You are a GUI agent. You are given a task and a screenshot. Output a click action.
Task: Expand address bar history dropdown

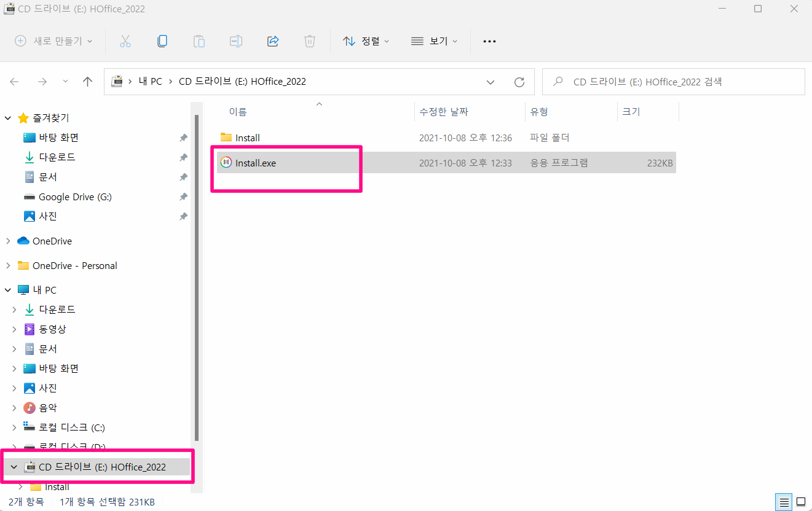pyautogui.click(x=491, y=82)
